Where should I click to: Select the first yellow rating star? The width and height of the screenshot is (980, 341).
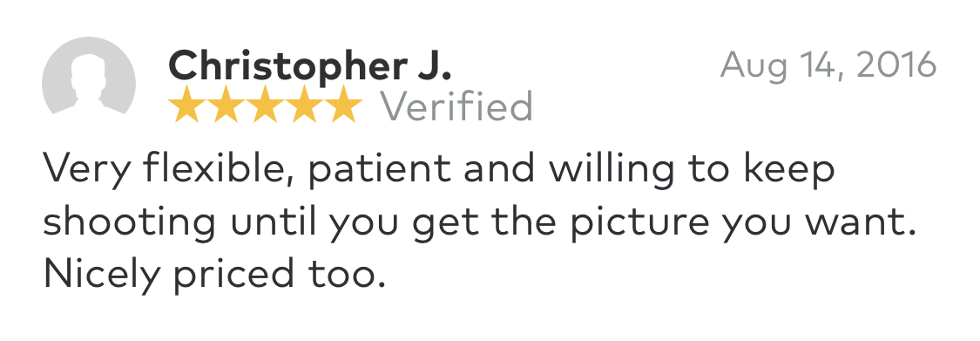[x=187, y=104]
